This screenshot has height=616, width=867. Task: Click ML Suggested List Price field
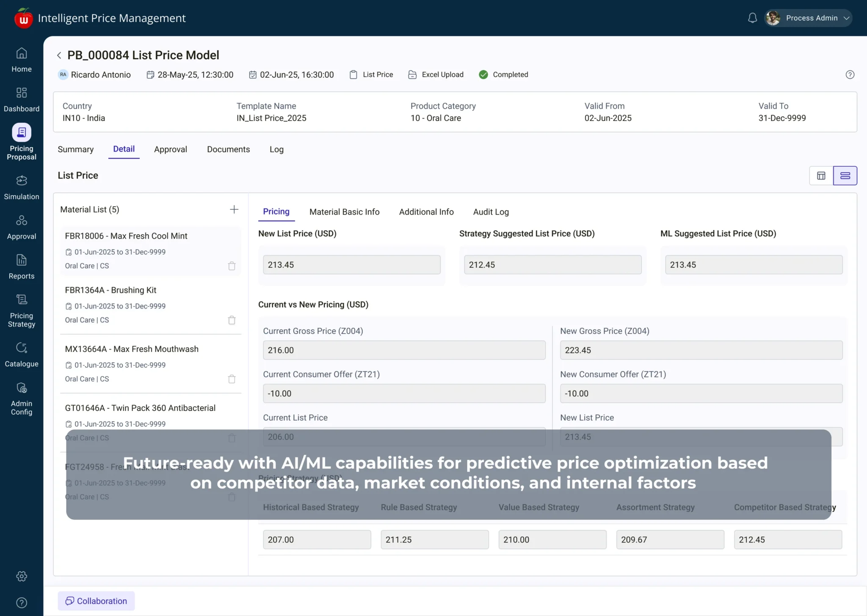point(754,265)
